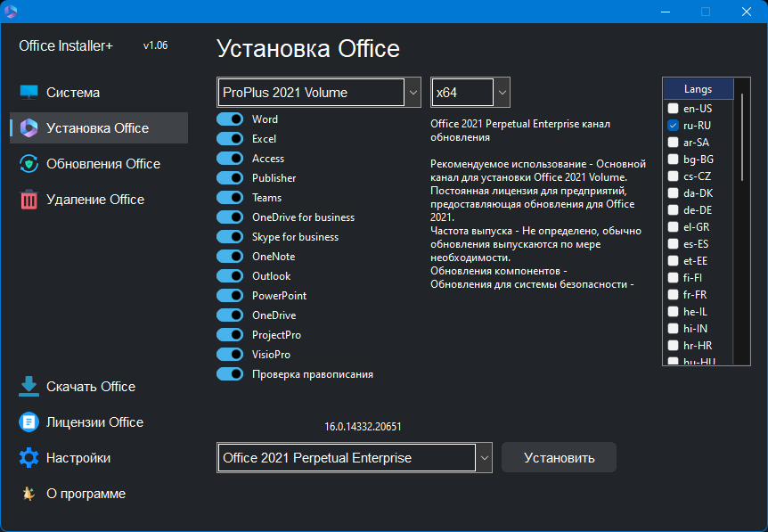The height and width of the screenshot is (532, 768).
Task: Click the document icon beside Лицензии Office
Action: point(29,422)
